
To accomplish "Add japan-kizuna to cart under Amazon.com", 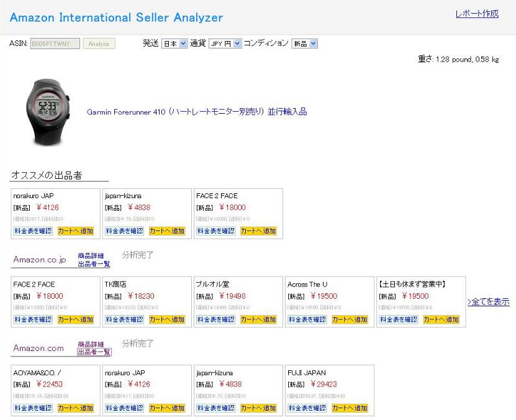I will 258,408.
